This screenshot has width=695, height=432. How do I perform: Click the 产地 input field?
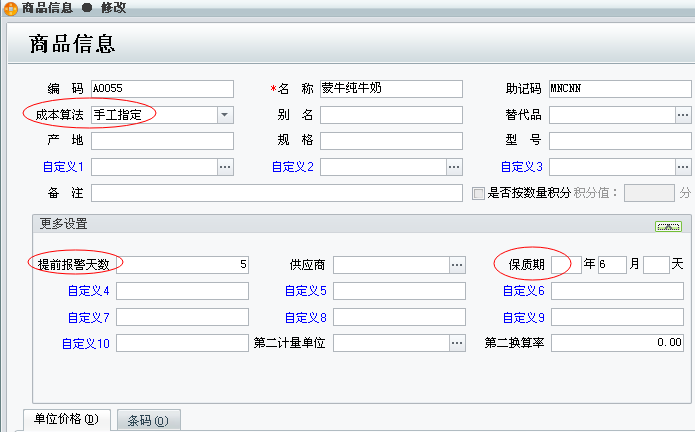pos(162,141)
